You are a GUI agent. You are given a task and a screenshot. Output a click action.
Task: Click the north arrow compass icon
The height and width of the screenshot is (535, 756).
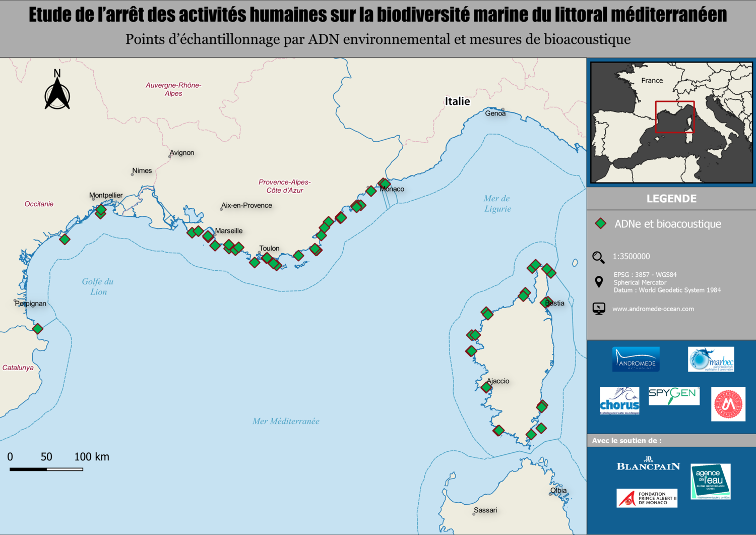tap(57, 90)
